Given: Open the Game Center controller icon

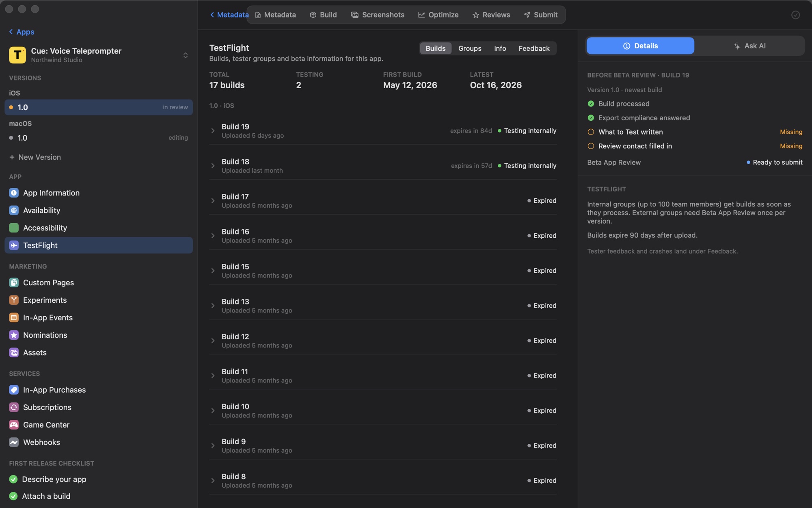Looking at the screenshot, I should tap(14, 425).
